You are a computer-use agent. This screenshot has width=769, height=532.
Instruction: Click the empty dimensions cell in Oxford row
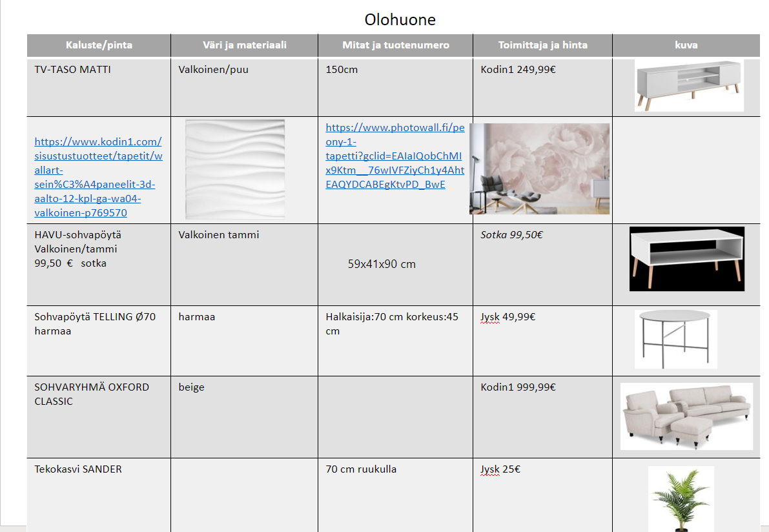[x=396, y=417]
